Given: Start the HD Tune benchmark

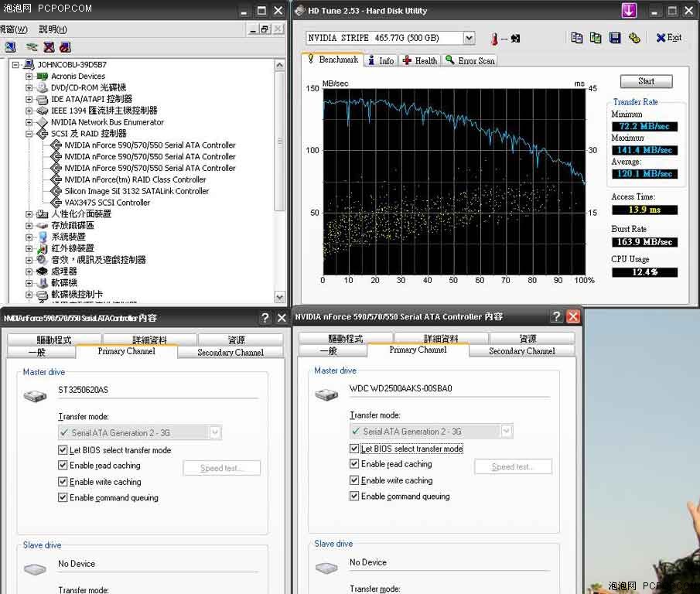Looking at the screenshot, I should point(646,81).
